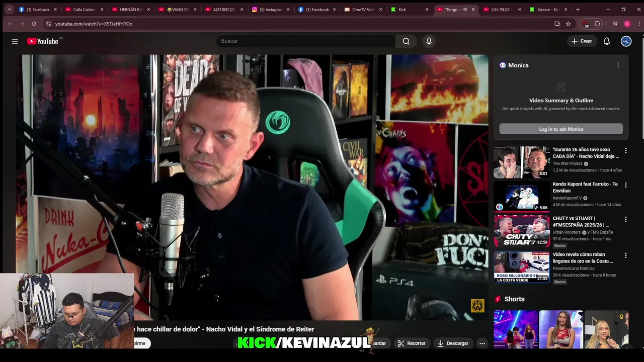Viewport: 644px width, 362px height.
Task: Open options for the Nacho Vidal Wild Project video
Action: click(626, 151)
